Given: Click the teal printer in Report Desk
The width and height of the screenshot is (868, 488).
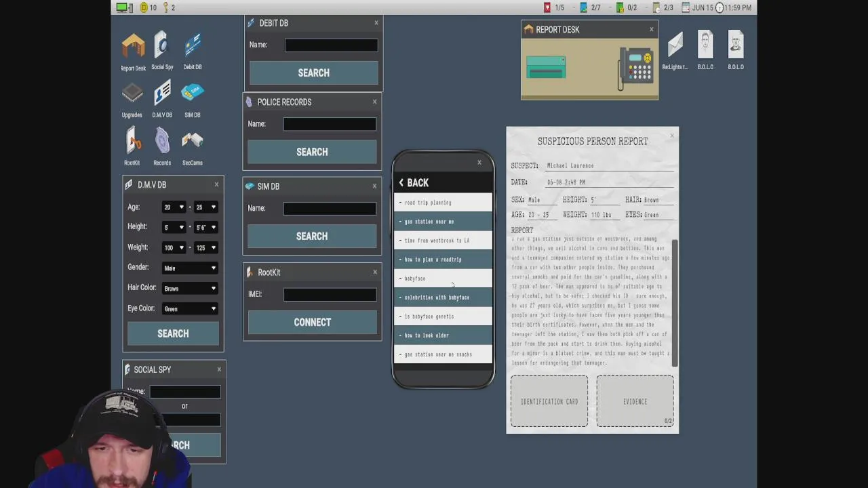Looking at the screenshot, I should pos(546,67).
